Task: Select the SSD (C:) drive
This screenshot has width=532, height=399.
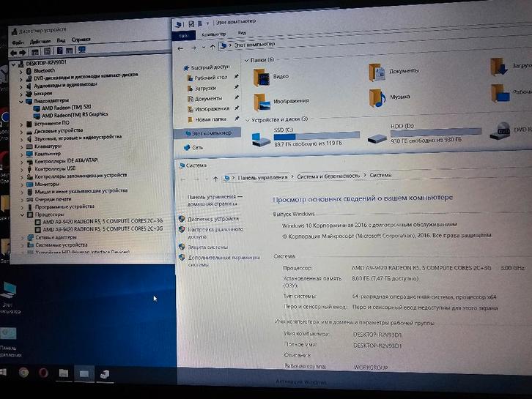Action: coord(306,137)
